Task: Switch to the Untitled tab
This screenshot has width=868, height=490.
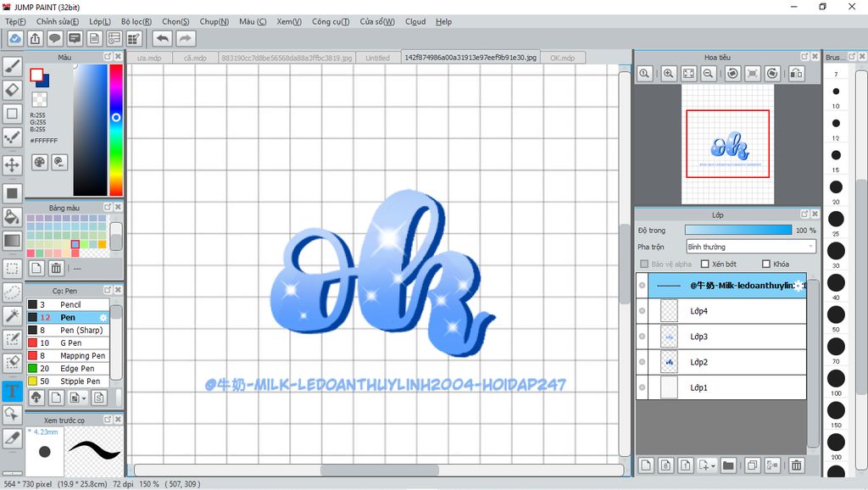Action: coord(377,58)
